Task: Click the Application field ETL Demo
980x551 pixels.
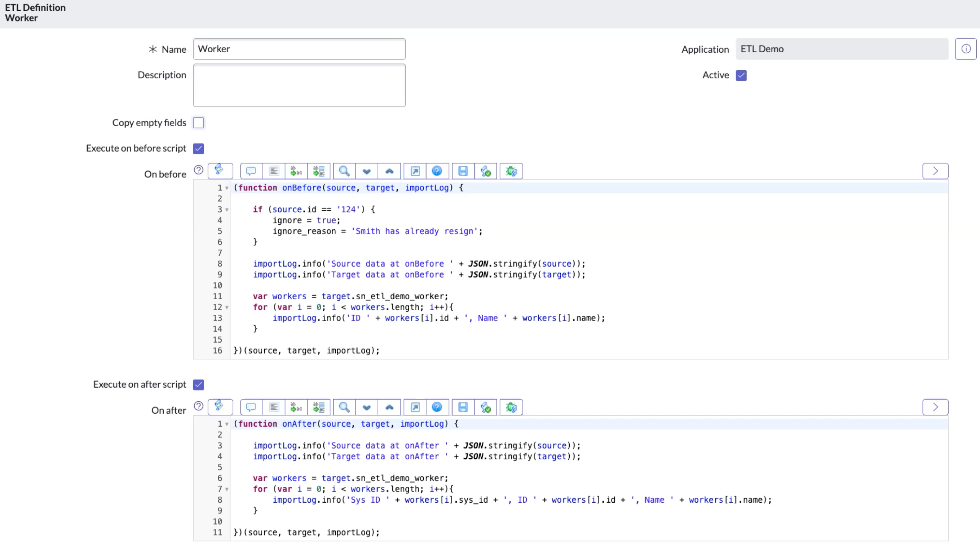Action: click(x=842, y=49)
